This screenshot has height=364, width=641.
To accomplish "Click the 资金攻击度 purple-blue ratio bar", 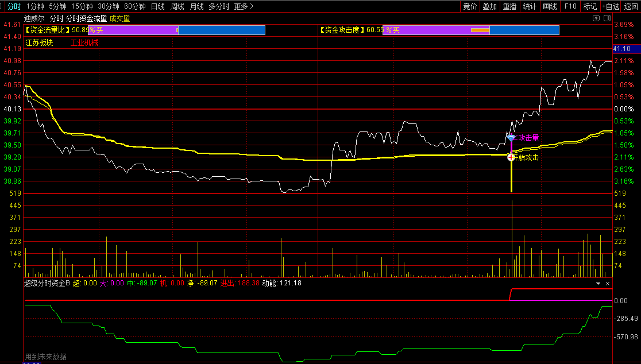I will pyautogui.click(x=471, y=30).
